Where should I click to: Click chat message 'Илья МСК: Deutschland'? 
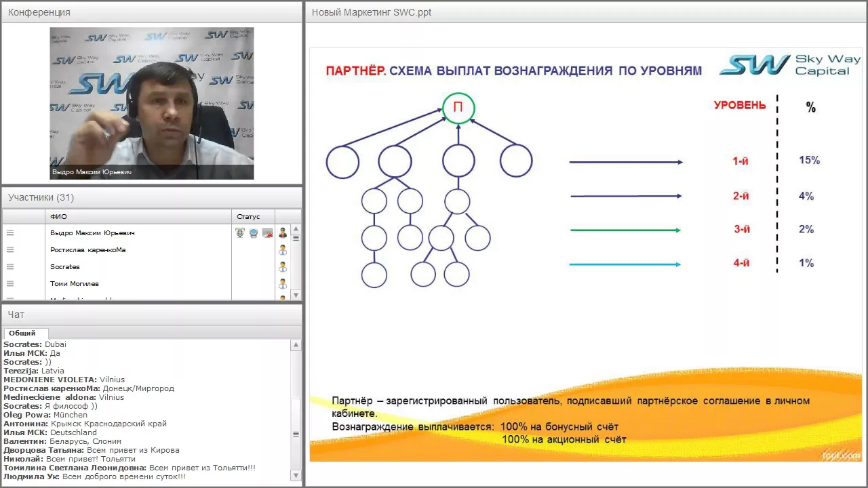50,432
